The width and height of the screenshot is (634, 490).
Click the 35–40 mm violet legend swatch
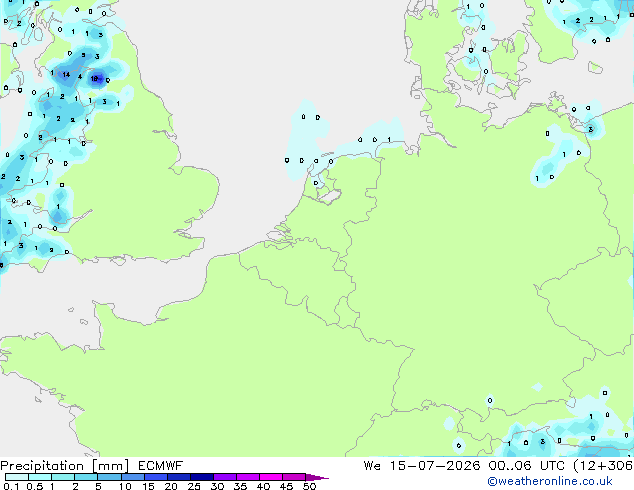pos(247,477)
